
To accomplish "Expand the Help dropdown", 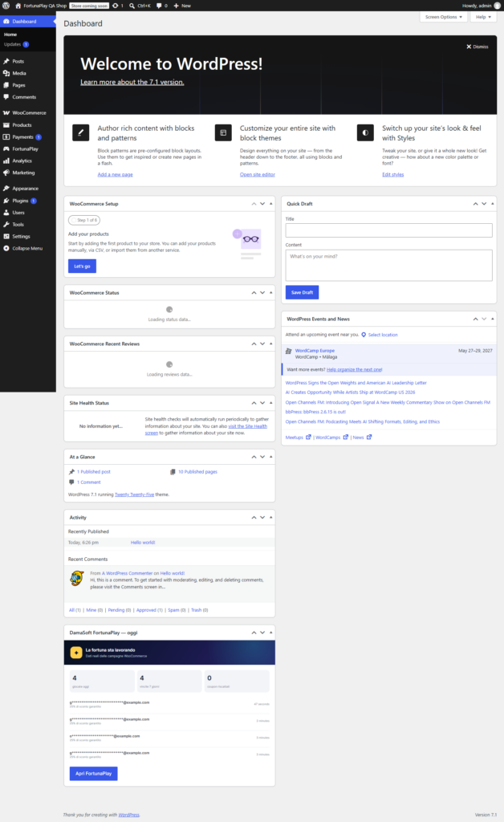I will (483, 17).
